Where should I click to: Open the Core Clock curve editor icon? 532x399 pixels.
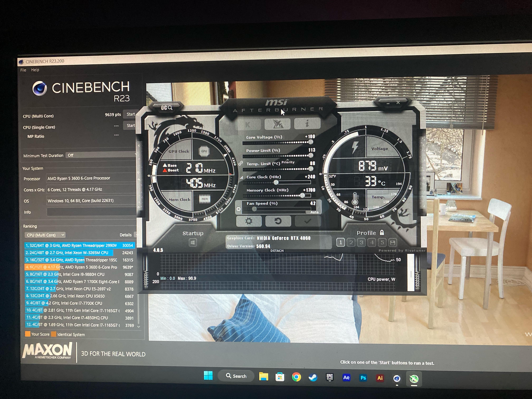[241, 177]
